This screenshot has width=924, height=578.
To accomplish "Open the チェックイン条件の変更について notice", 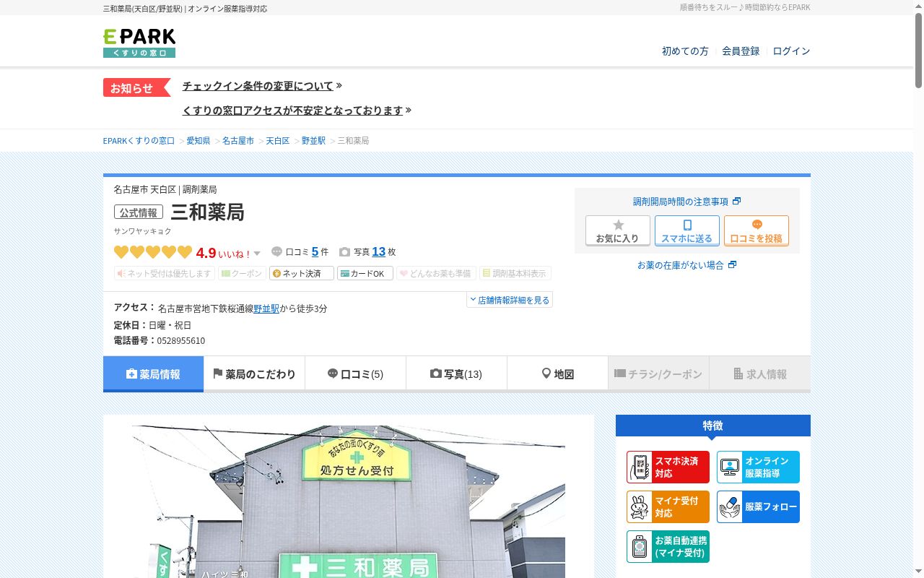I will 262,86.
